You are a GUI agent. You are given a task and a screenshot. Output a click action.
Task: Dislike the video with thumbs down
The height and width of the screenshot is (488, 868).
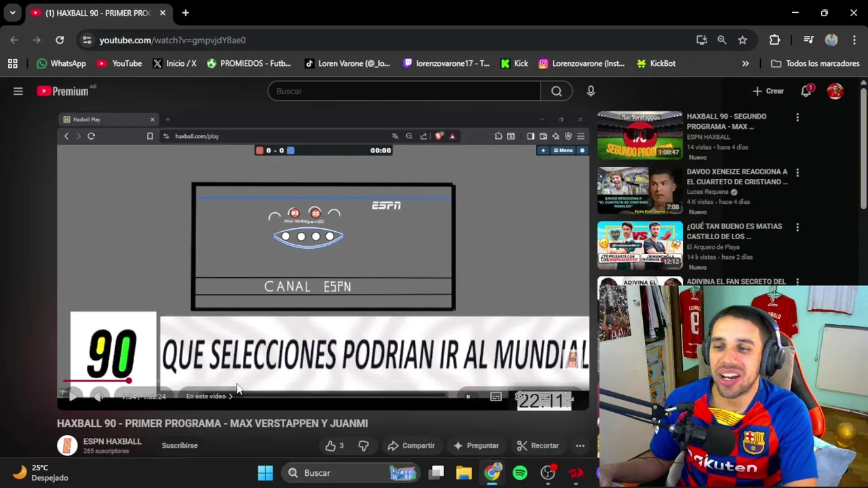pyautogui.click(x=363, y=445)
